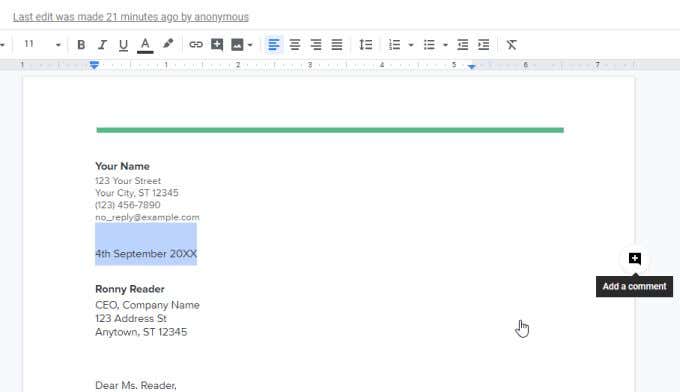Select right align
The image size is (680, 392).
click(x=316, y=44)
